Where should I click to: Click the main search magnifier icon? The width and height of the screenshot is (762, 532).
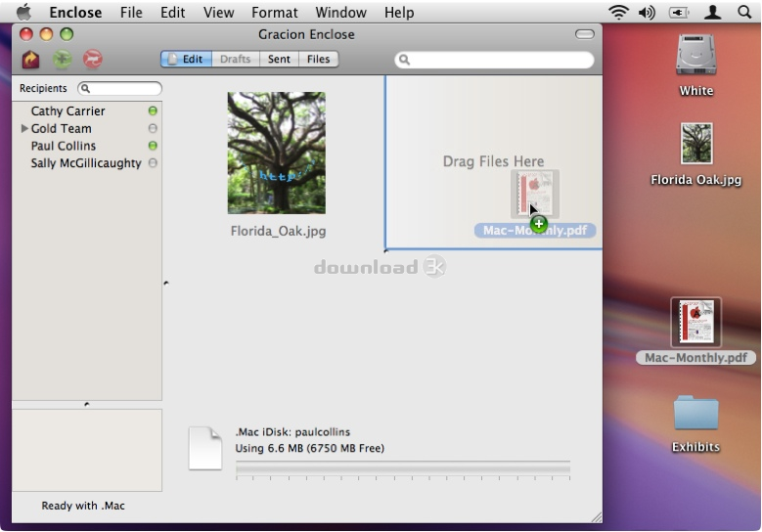click(x=404, y=60)
